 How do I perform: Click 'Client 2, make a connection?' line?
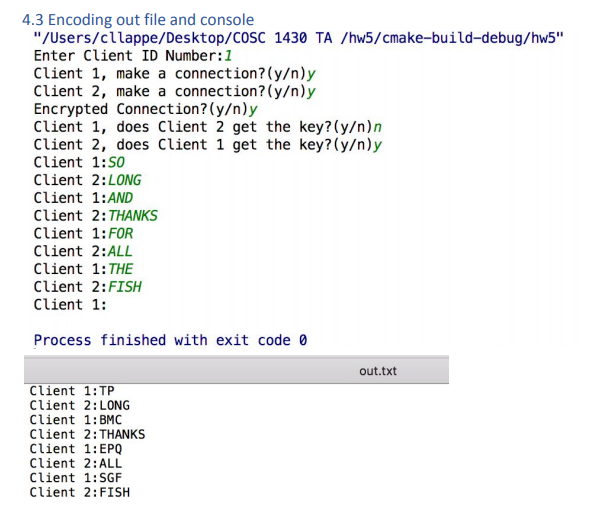pyautogui.click(x=175, y=91)
